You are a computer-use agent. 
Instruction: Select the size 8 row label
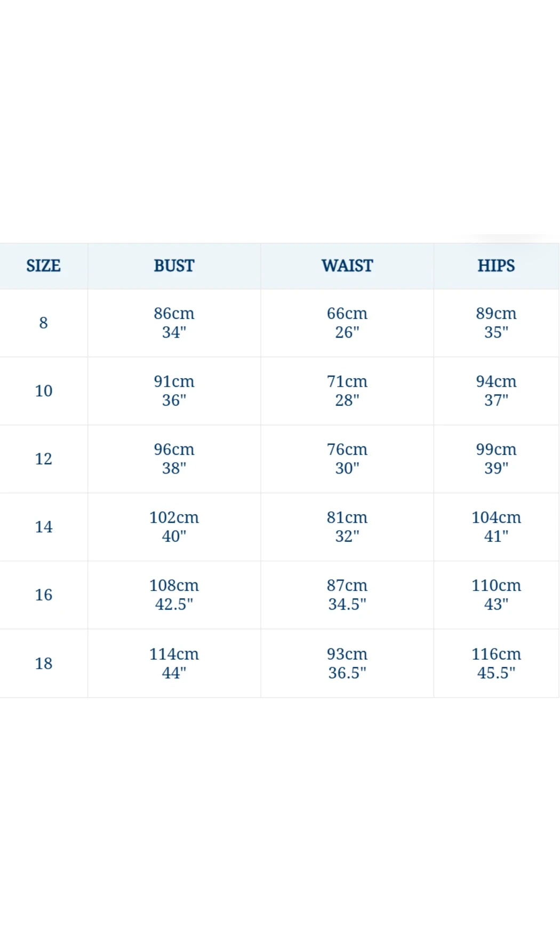[x=43, y=323]
